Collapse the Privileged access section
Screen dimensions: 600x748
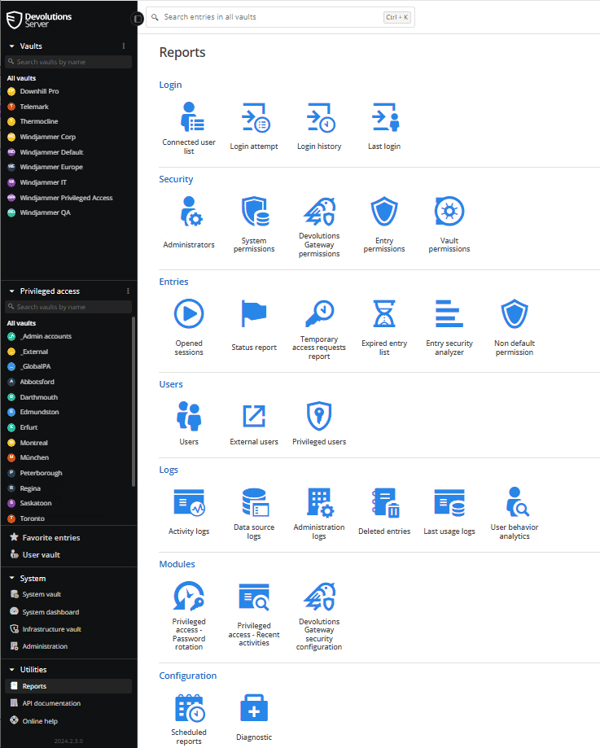point(11,291)
